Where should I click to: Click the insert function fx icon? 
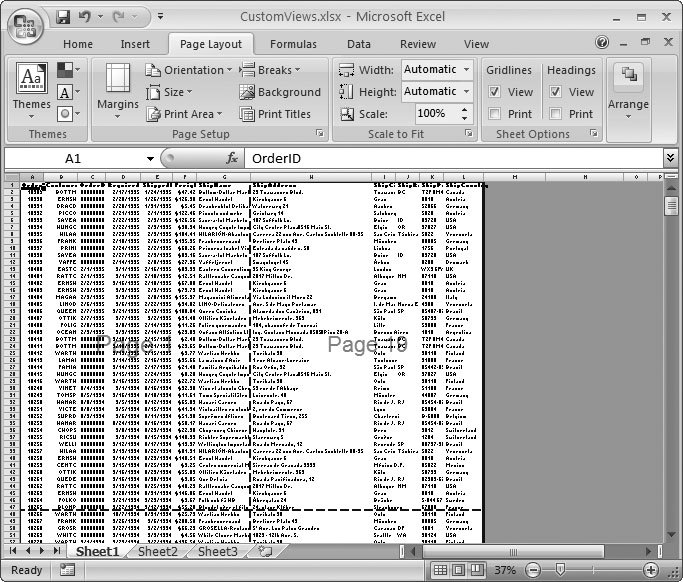click(x=232, y=159)
